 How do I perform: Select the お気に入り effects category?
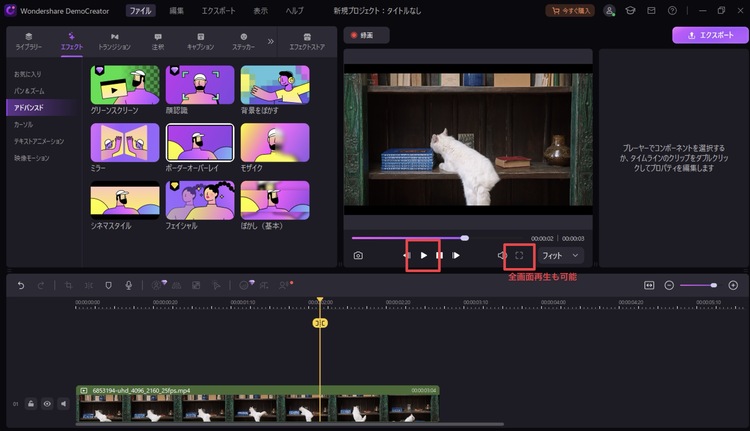(x=28, y=74)
